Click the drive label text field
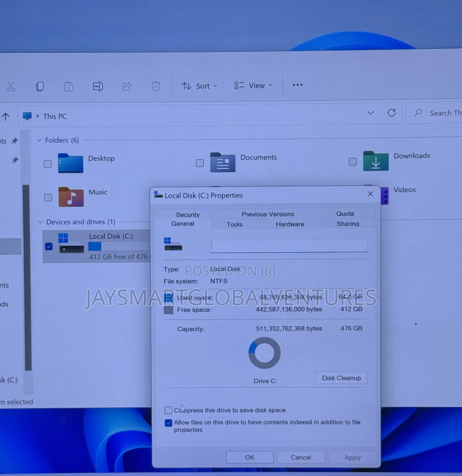Image resolution: width=462 pixels, height=476 pixels. 288,246
